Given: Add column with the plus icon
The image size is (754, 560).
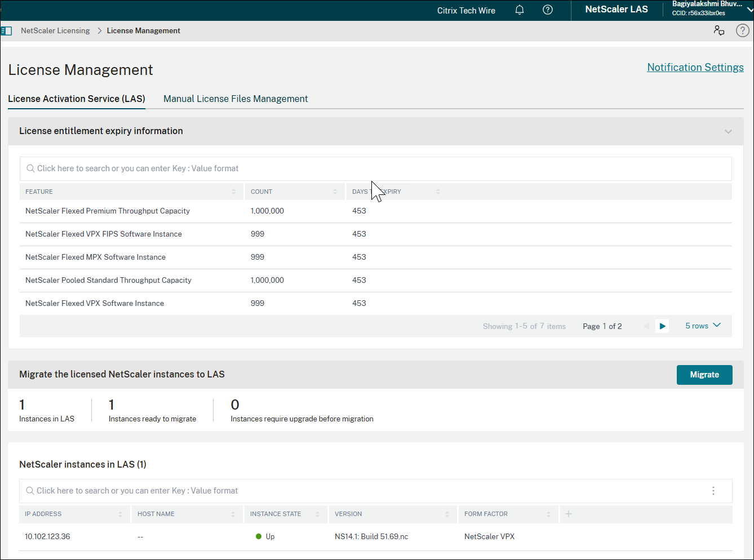Looking at the screenshot, I should (569, 514).
